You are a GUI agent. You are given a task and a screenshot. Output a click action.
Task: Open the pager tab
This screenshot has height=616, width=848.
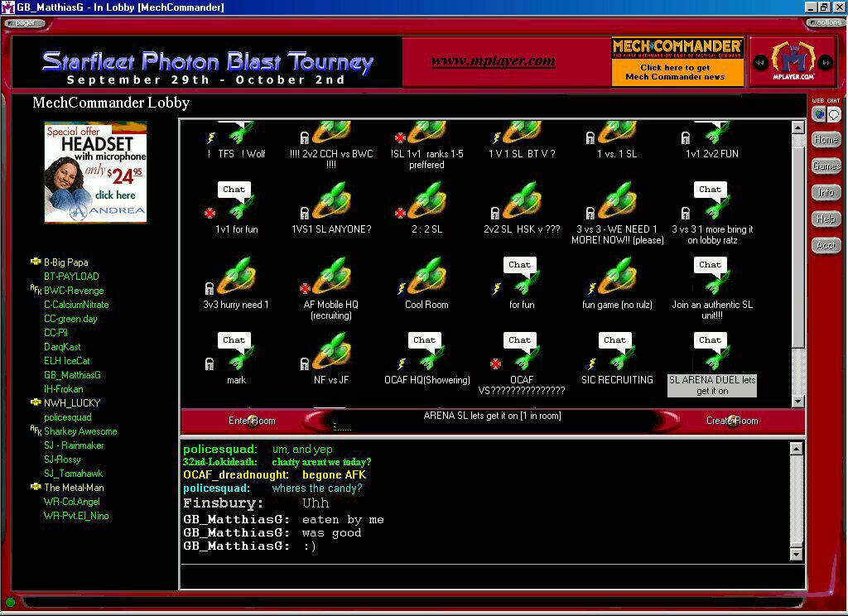pyautogui.click(x=24, y=22)
